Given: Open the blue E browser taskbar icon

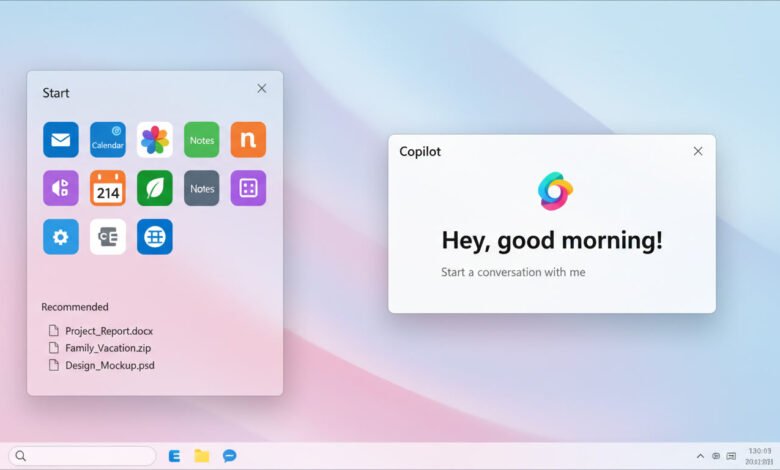Looking at the screenshot, I should (x=174, y=456).
